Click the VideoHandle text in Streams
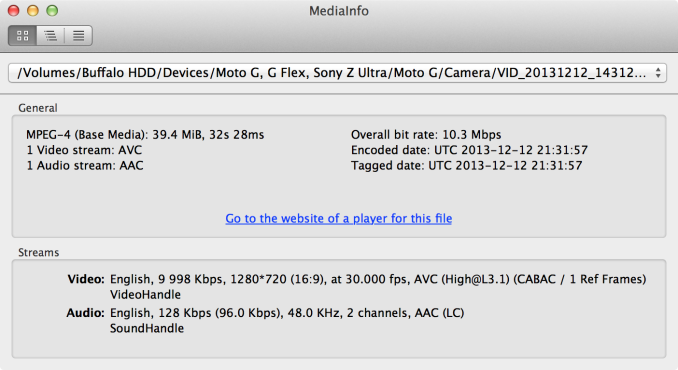 tap(145, 295)
